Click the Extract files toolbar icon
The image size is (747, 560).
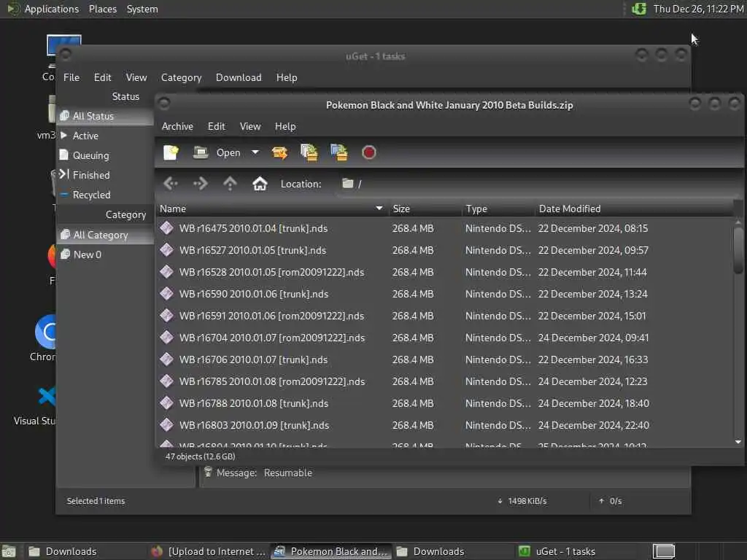[279, 152]
